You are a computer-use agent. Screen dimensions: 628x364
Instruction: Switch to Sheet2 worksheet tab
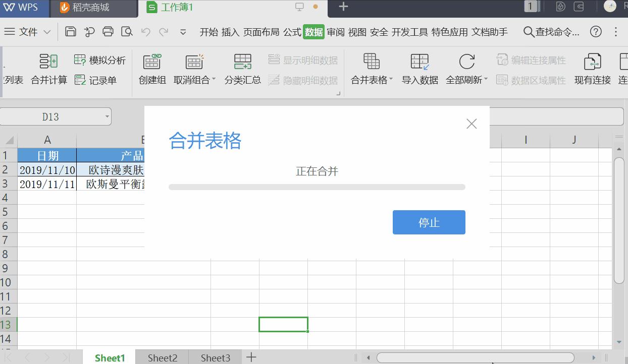tap(162, 357)
